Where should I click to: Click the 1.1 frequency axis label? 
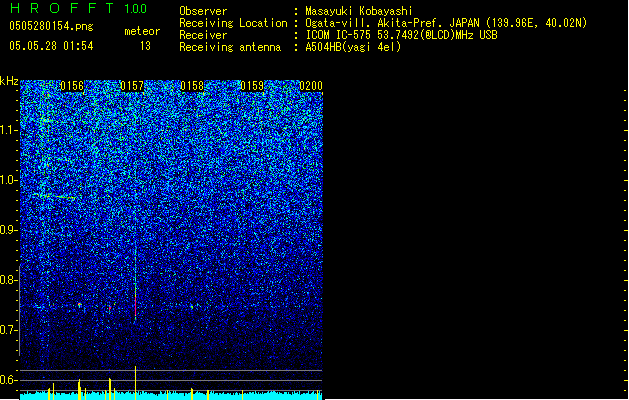[8, 130]
